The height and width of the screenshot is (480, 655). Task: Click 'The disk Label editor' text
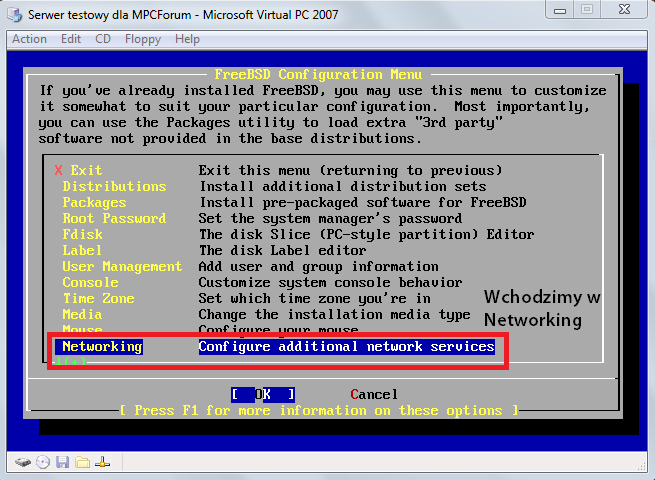click(282, 251)
